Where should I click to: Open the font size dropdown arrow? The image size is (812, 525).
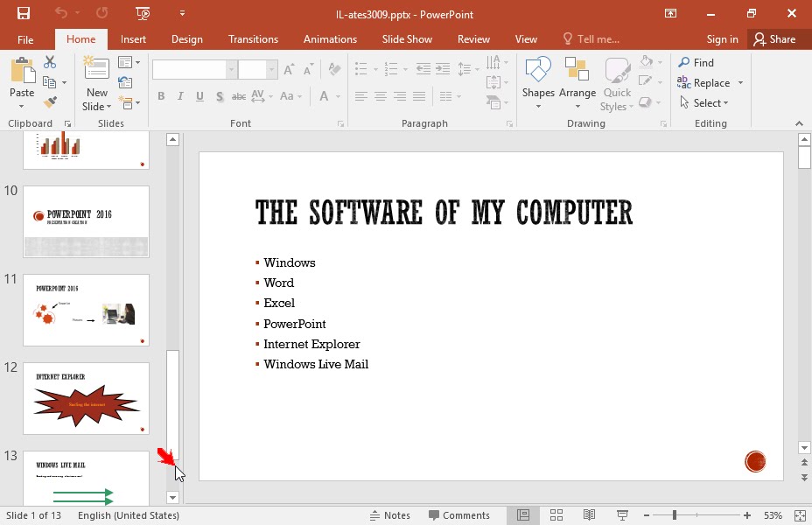pyautogui.click(x=271, y=69)
